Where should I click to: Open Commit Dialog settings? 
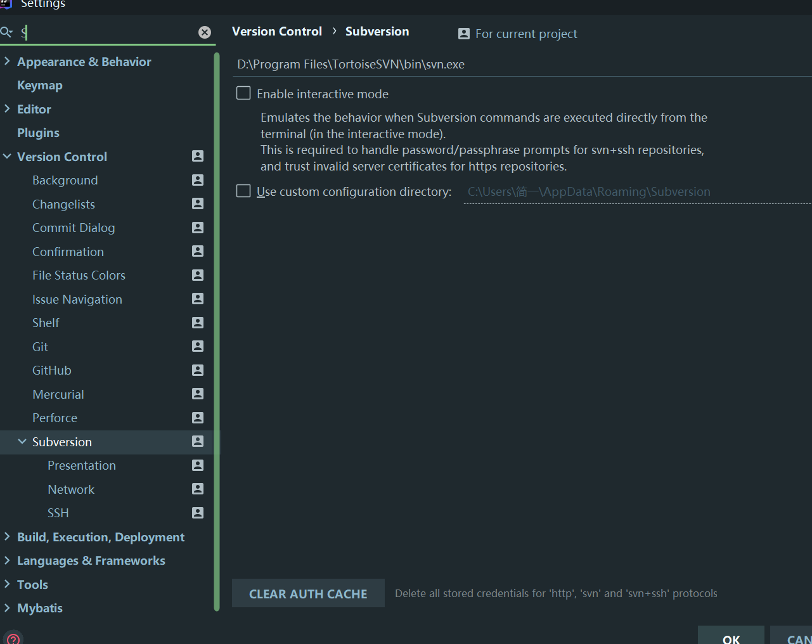tap(74, 228)
